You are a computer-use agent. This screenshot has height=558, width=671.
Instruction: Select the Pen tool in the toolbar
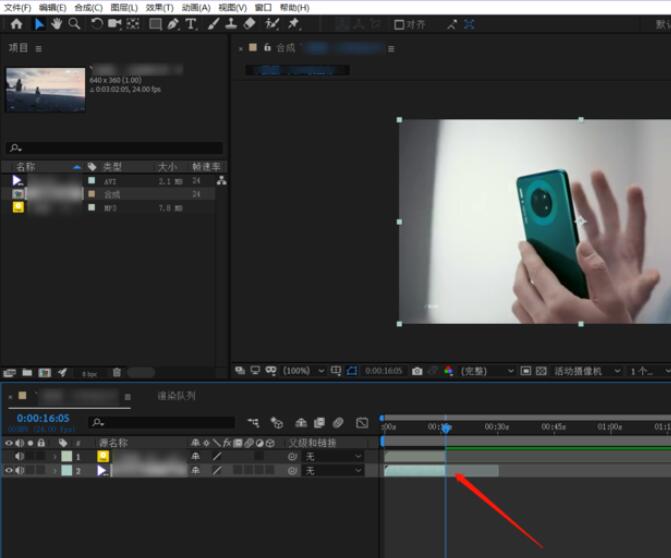172,24
